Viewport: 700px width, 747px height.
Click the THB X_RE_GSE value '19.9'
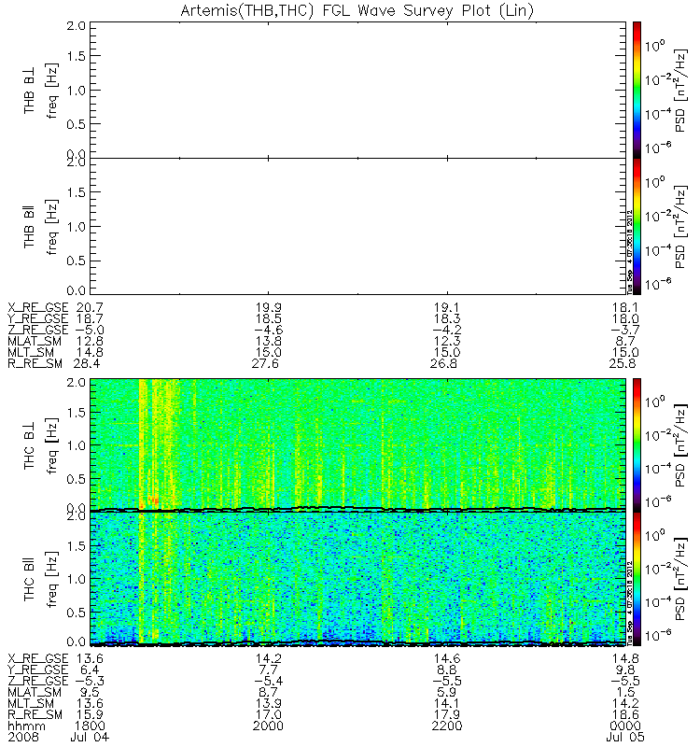268,308
